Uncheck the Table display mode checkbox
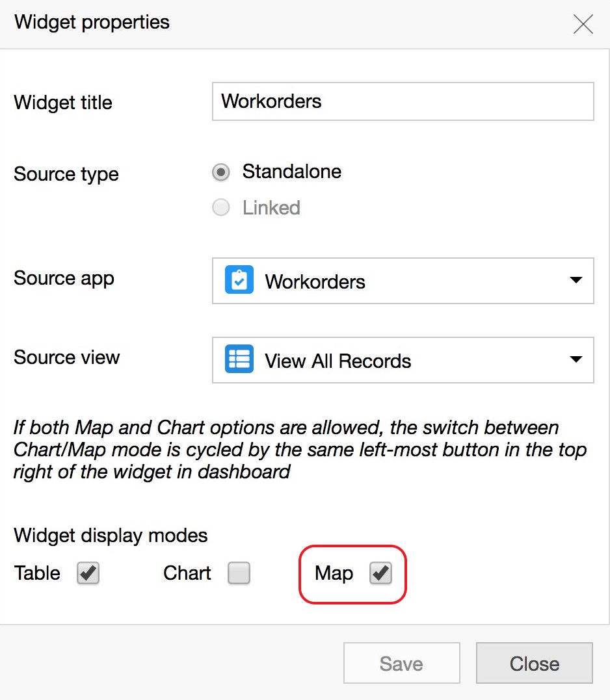610x700 pixels. click(x=88, y=573)
